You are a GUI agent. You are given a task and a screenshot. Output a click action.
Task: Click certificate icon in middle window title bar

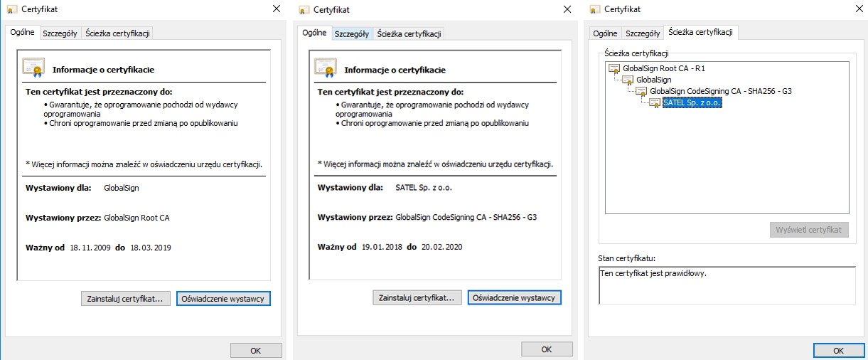(x=305, y=10)
